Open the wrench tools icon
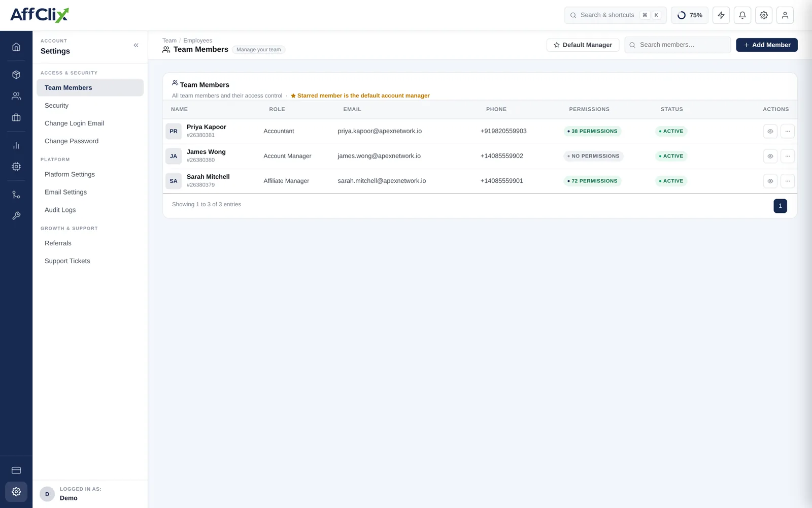Image resolution: width=812 pixels, height=508 pixels. tap(16, 216)
